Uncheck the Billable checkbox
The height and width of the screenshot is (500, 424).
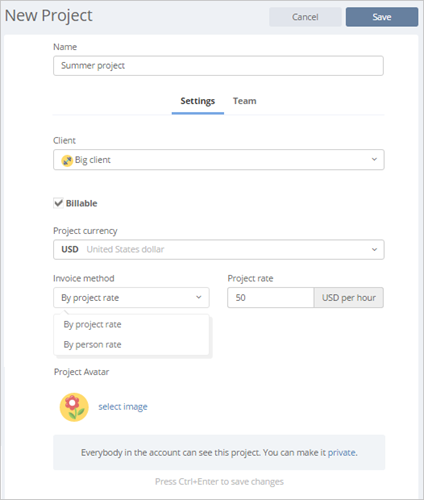click(58, 203)
